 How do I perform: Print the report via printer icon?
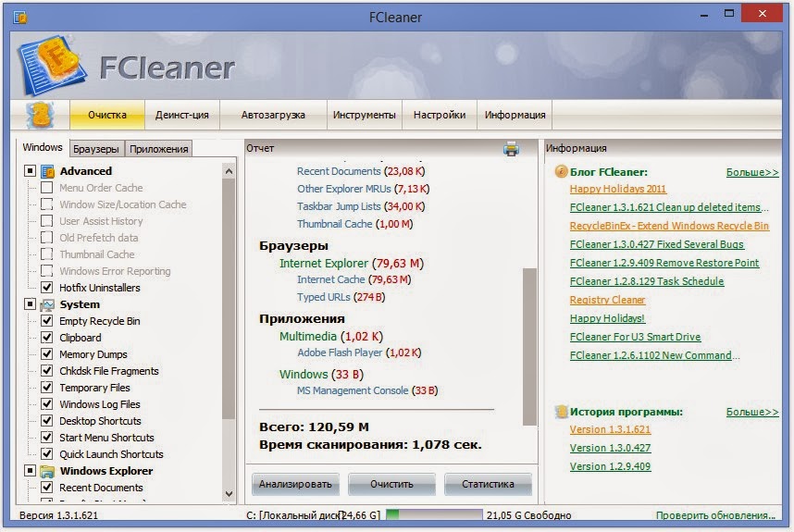click(x=511, y=149)
